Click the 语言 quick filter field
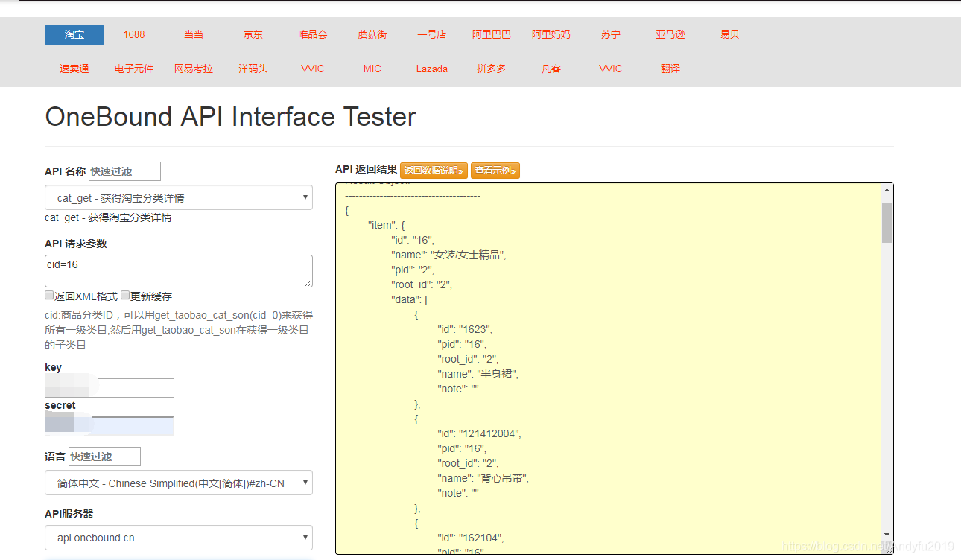The width and height of the screenshot is (961, 560). coord(104,456)
